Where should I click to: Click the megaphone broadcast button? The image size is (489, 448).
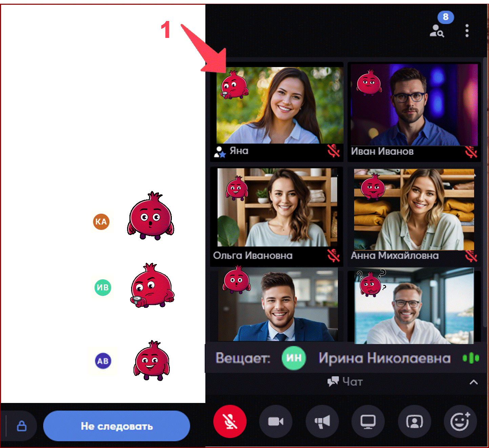pyautogui.click(x=322, y=422)
